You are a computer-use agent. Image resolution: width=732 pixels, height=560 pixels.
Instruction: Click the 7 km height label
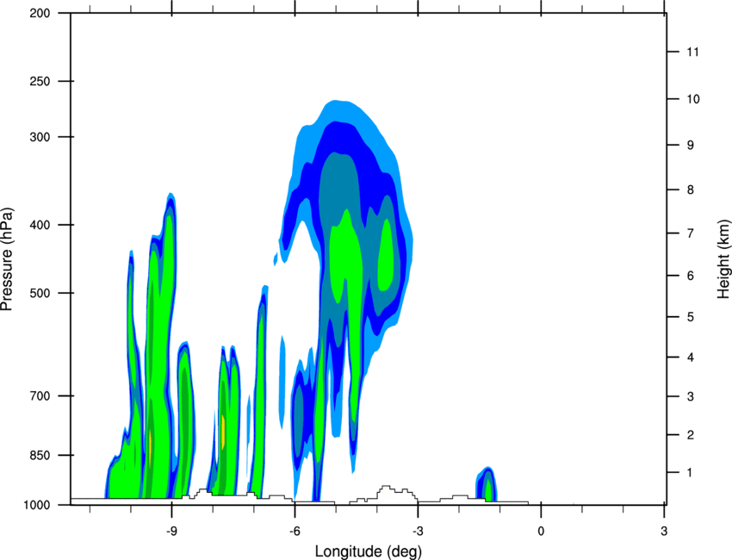[x=691, y=233]
